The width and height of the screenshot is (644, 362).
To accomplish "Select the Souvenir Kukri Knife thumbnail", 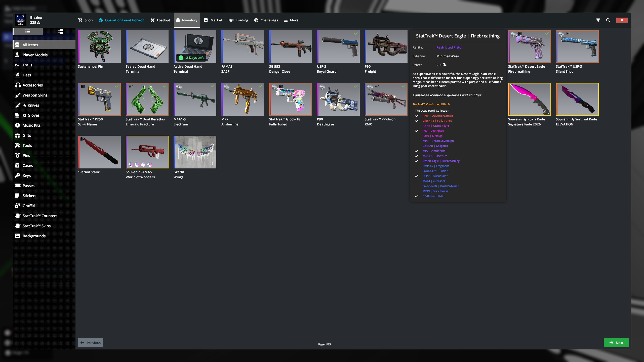I will 529,99.
